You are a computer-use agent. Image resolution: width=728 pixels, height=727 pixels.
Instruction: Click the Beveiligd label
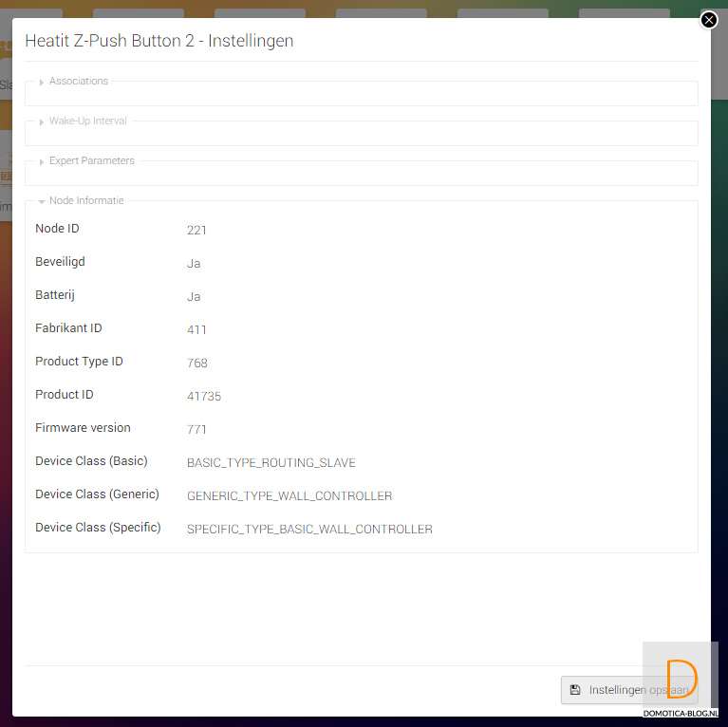tap(60, 262)
